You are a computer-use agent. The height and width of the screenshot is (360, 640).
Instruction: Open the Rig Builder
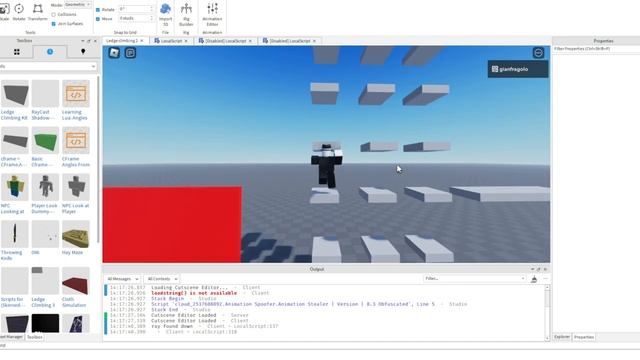(x=186, y=15)
